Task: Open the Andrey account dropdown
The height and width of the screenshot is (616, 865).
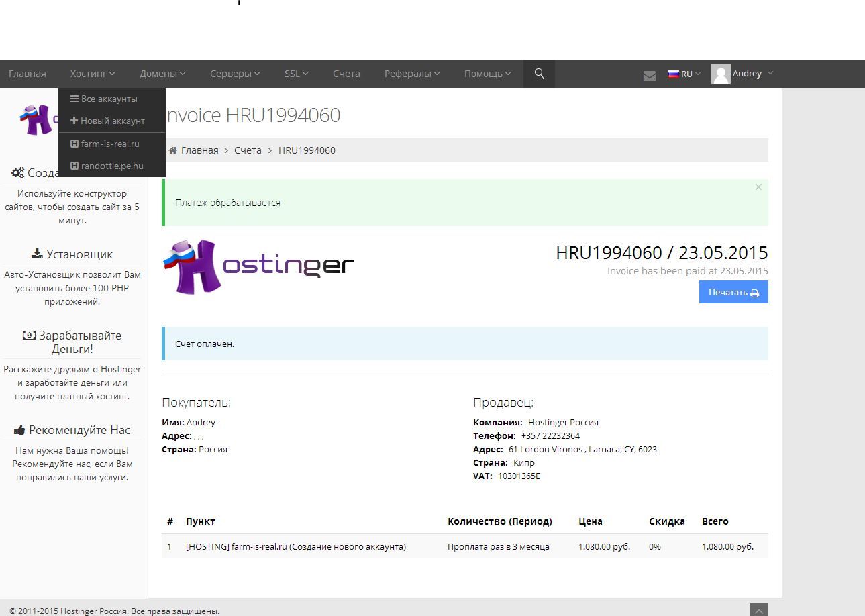Action: 753,74
